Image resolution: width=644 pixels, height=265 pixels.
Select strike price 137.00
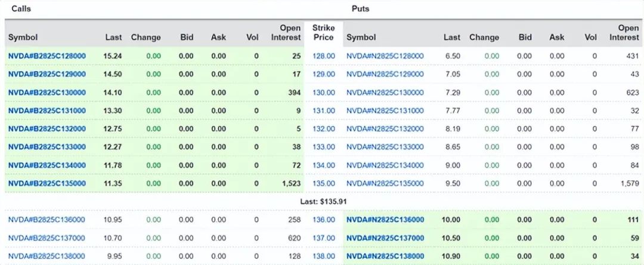point(324,238)
